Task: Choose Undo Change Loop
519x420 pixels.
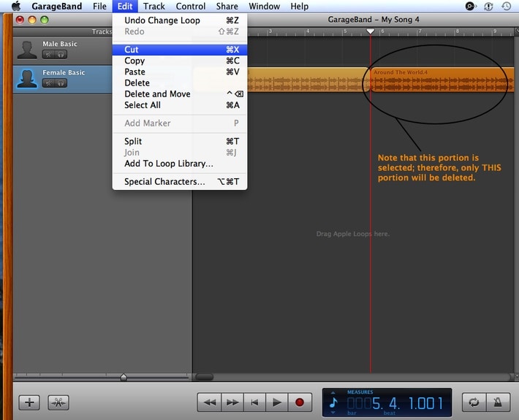Action: tap(180, 20)
